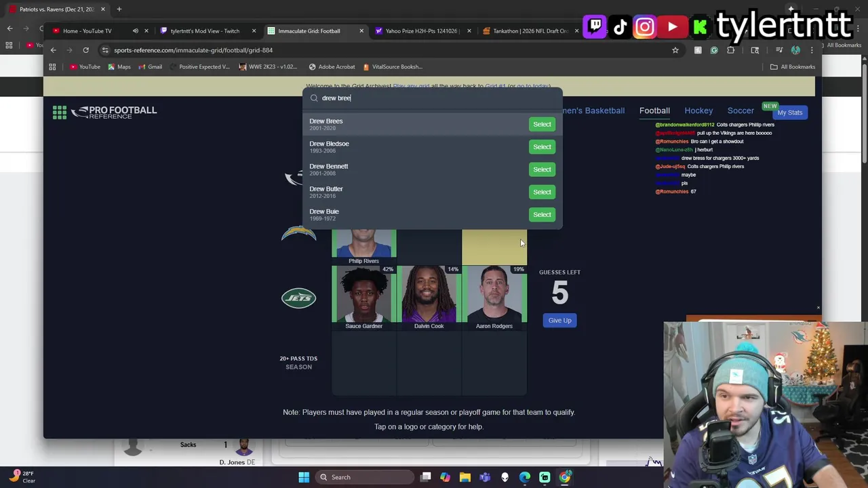Open the Adobe Acrobat bookmark

click(332, 66)
